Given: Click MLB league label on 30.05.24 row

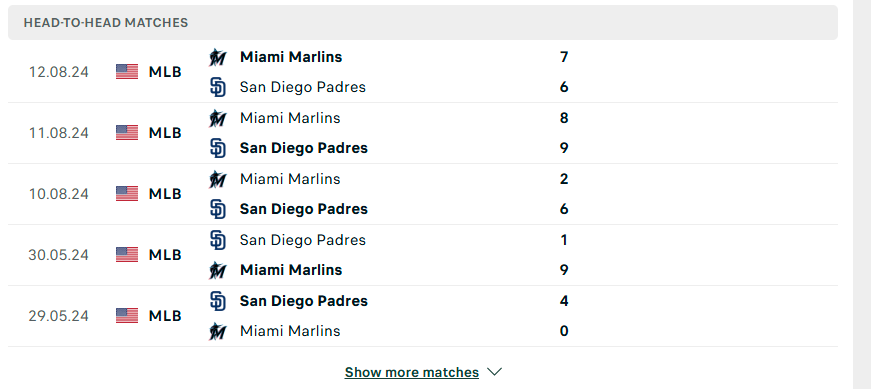Looking at the screenshot, I should pos(165,255).
